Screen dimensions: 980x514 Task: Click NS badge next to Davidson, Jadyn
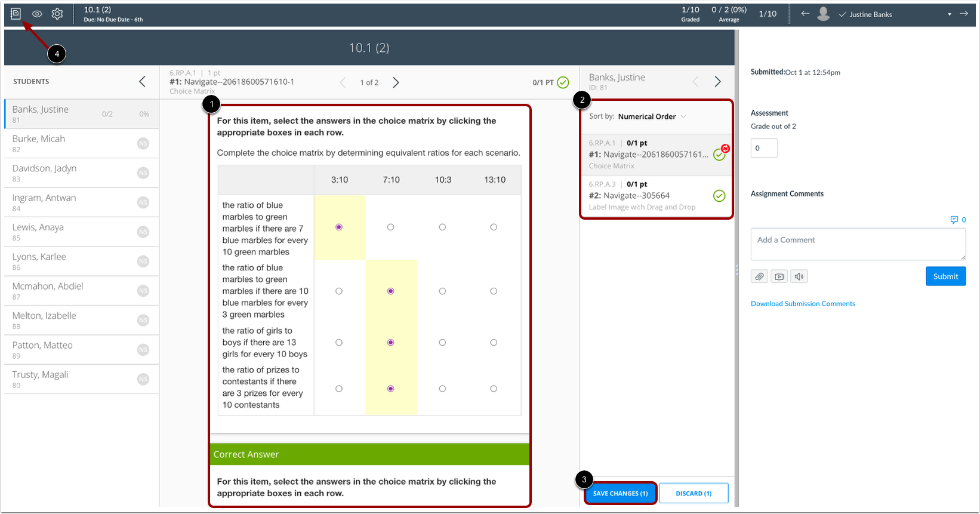point(143,173)
